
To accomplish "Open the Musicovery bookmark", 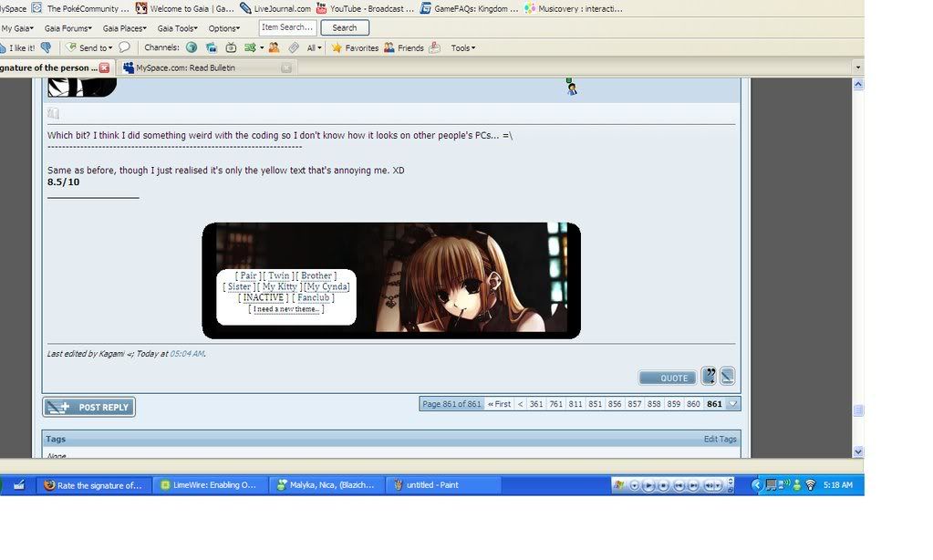I will pos(574,8).
